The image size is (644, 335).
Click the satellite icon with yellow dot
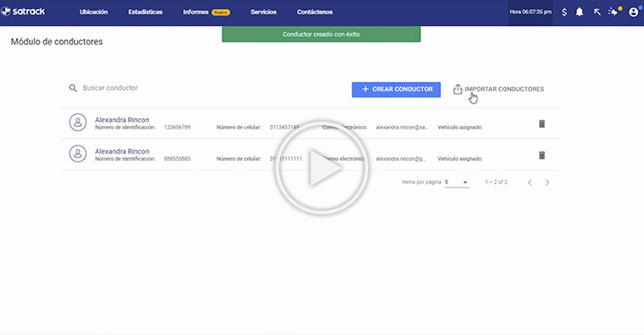614,11
